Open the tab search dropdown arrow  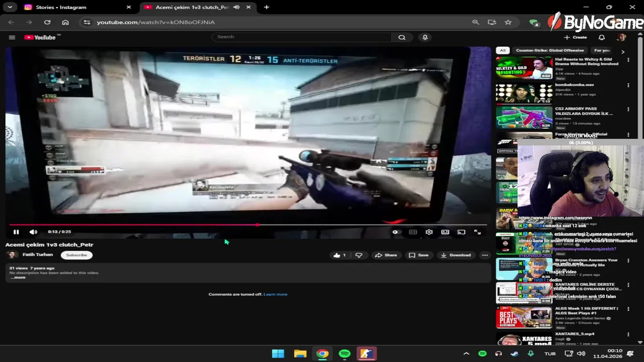pos(10,7)
